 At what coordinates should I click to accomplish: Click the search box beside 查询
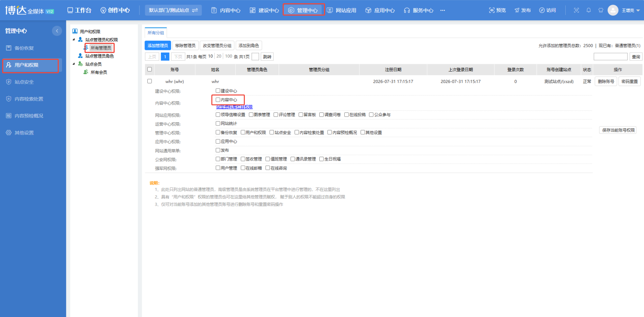click(611, 57)
